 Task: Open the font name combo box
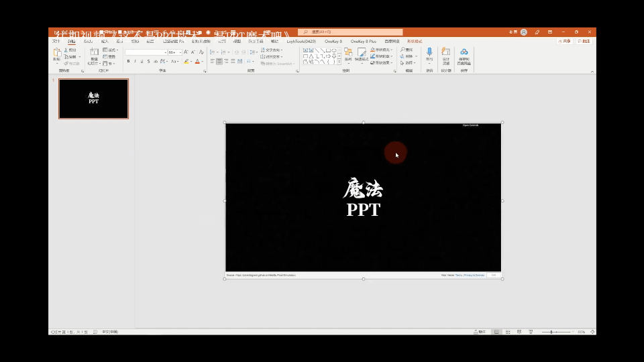tap(146, 52)
